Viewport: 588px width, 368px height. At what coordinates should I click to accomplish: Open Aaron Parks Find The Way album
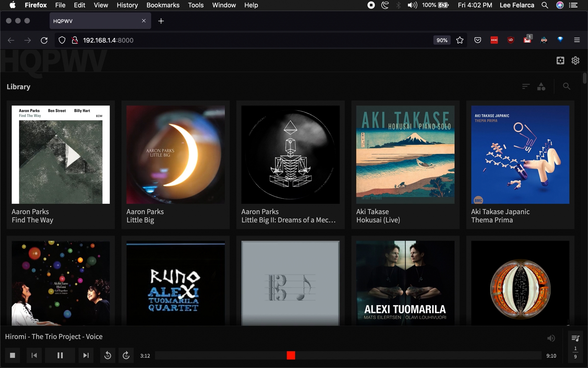61,155
